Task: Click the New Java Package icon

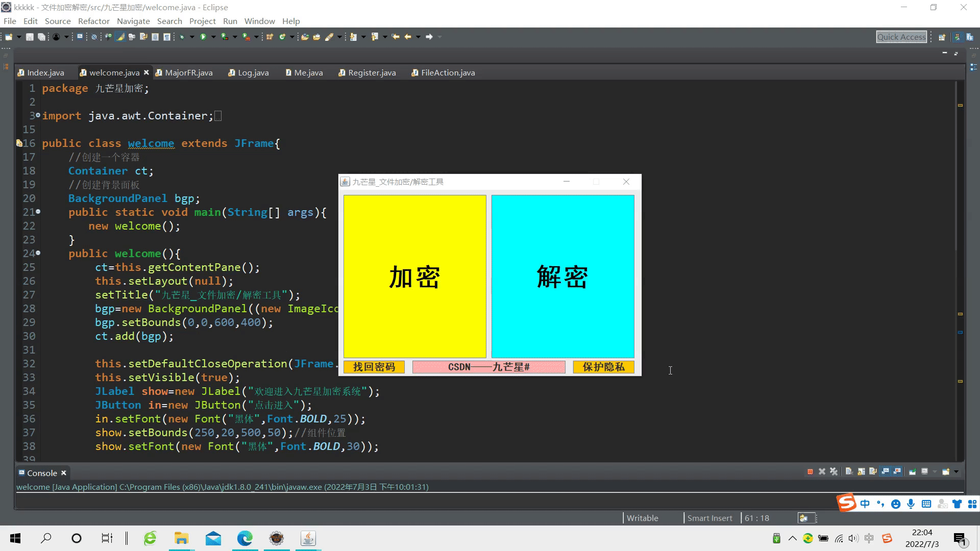Action: (269, 37)
